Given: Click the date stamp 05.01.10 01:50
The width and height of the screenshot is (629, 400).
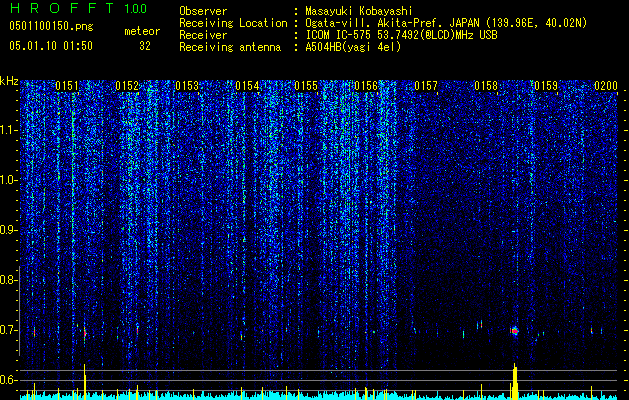Looking at the screenshot, I should click(x=51, y=46).
